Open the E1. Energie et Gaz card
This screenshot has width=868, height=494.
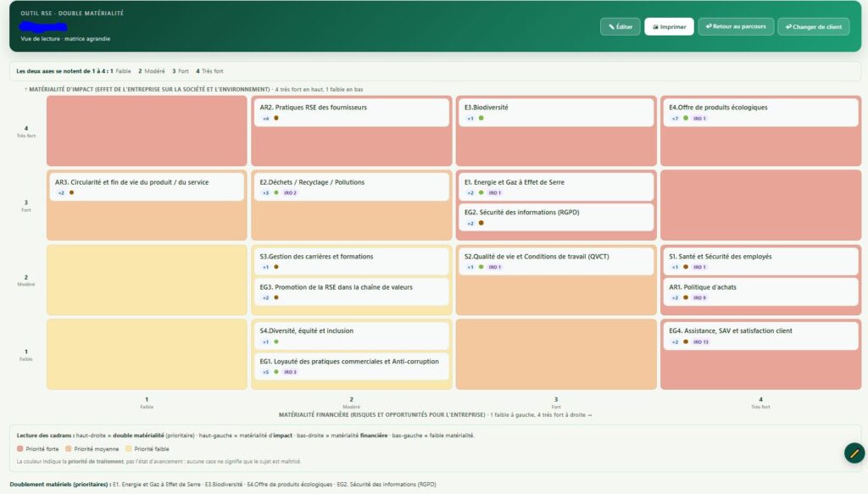click(554, 187)
